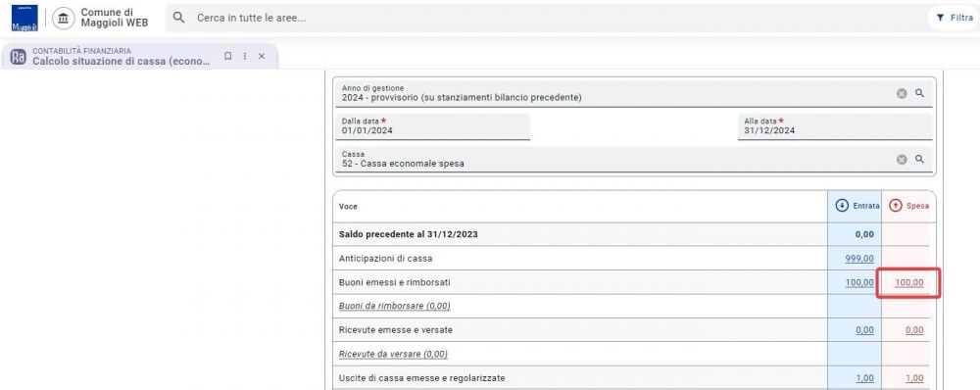Viewport: 980px width, 390px height.
Task: Select the Contabilità Finanziaria tab
Action: 140,56
